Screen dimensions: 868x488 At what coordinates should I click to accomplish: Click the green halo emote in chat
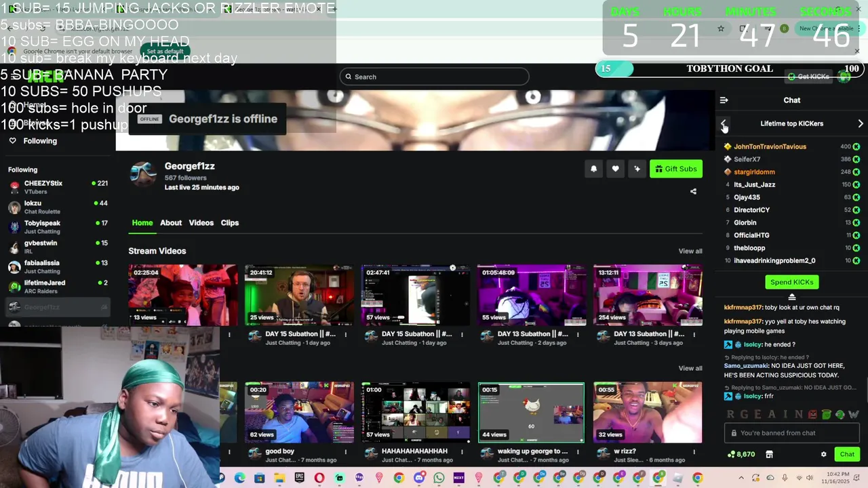[x=826, y=414]
